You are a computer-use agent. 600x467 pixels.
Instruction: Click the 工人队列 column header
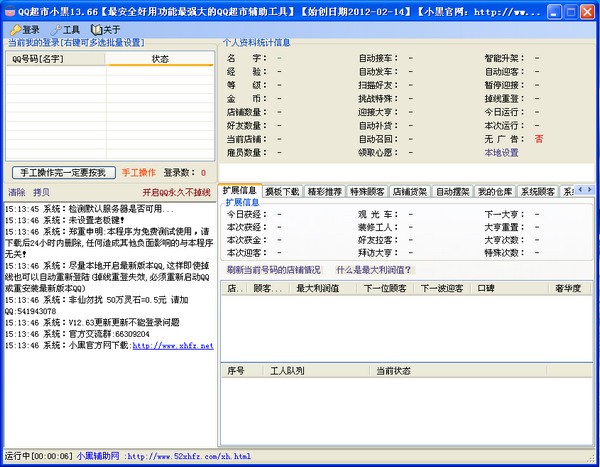pos(316,371)
